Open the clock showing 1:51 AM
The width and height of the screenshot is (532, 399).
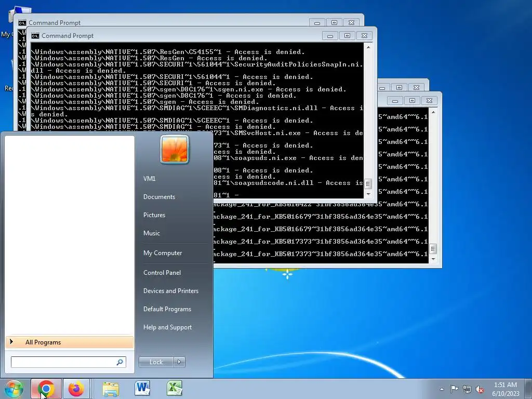click(x=506, y=389)
